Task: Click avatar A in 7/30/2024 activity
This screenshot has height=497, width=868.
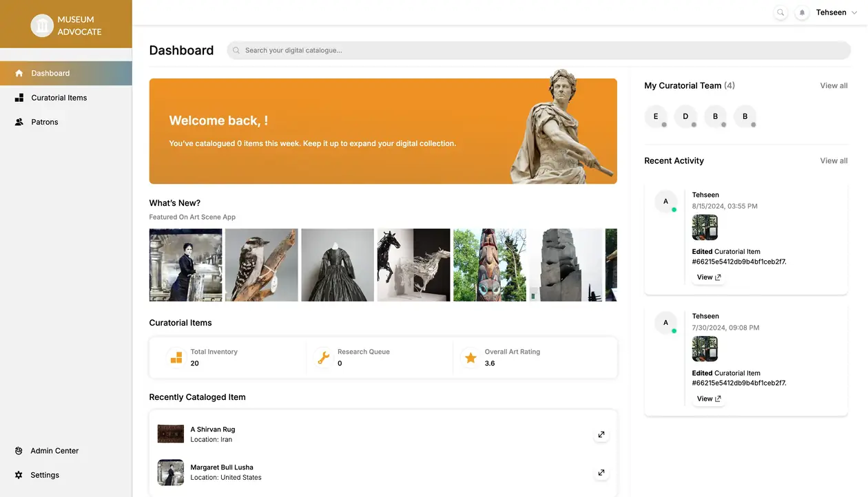Action: click(665, 322)
